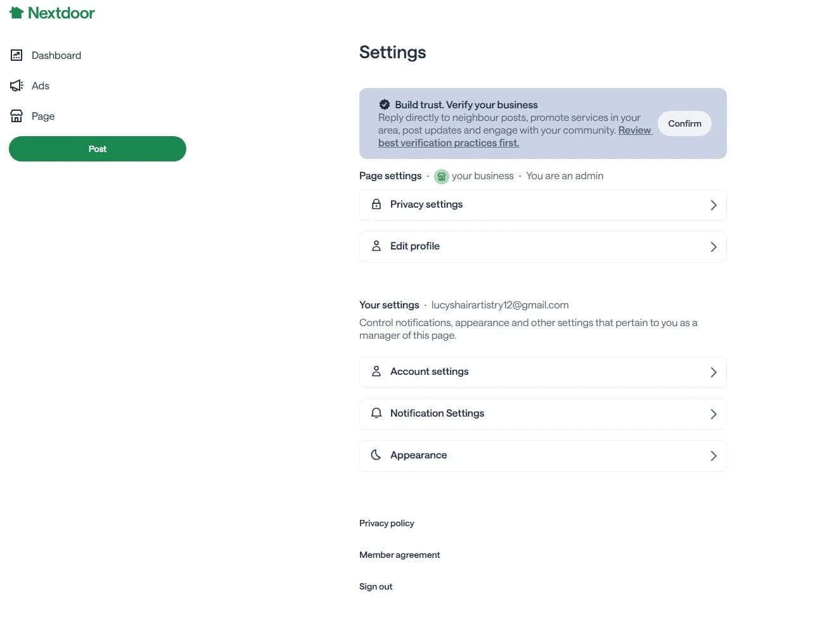Select the Account settings label
The image size is (813, 644).
pos(430,371)
